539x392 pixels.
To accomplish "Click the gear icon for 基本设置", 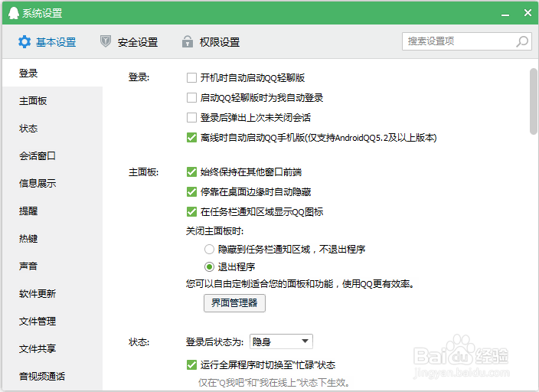I will (24, 41).
